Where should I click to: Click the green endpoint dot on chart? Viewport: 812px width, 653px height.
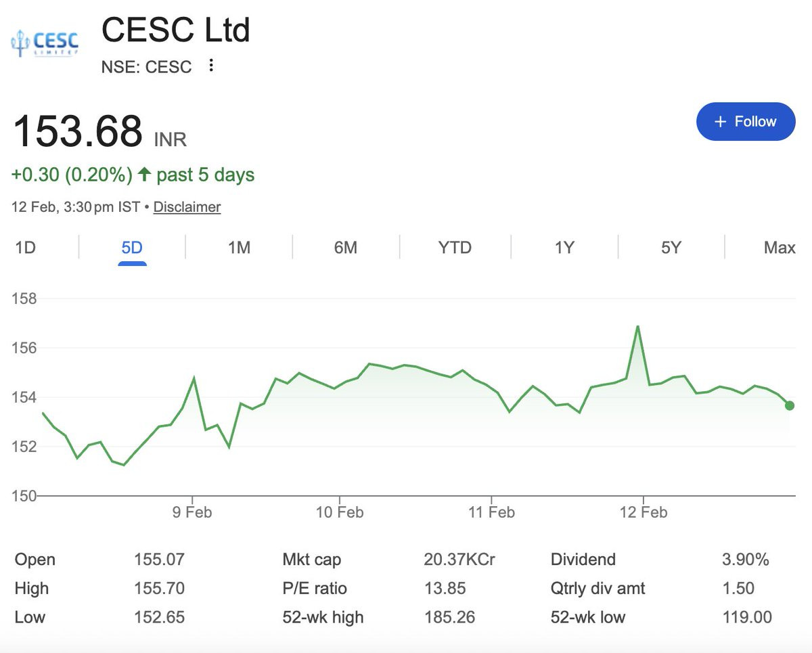(x=789, y=405)
